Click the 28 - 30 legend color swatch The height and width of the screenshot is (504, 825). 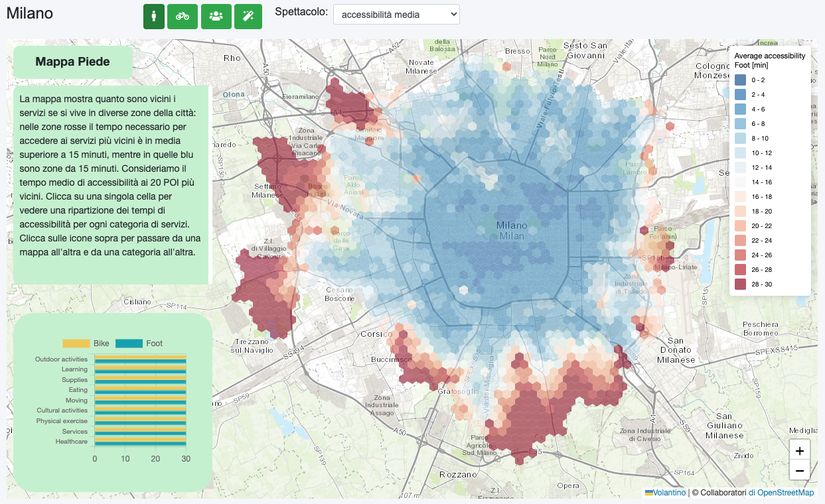[741, 284]
